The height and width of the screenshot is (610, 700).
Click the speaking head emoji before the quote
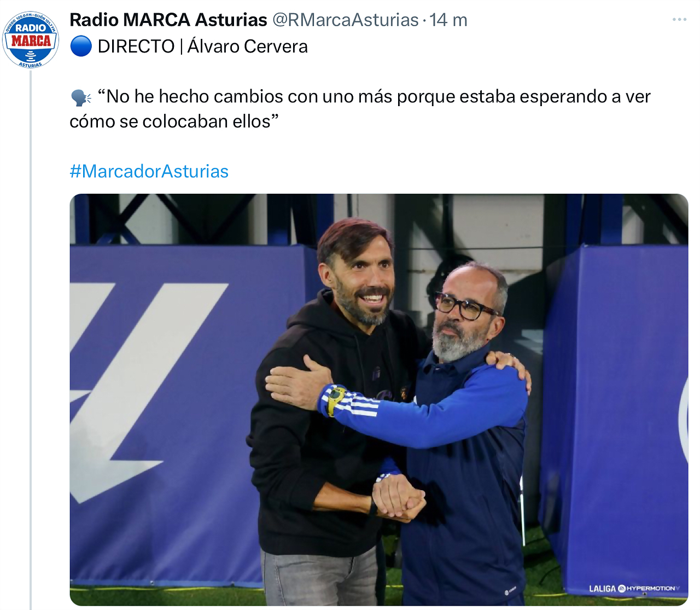tap(81, 97)
